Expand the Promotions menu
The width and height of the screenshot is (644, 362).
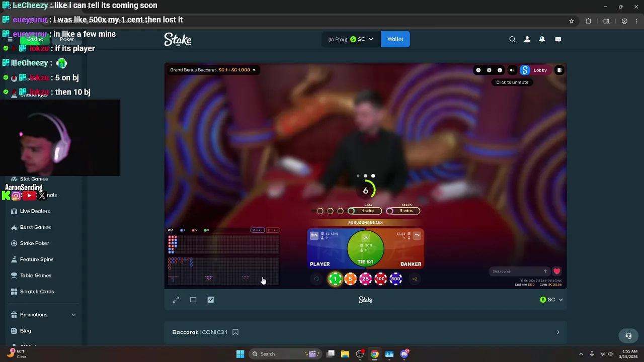coord(43,315)
